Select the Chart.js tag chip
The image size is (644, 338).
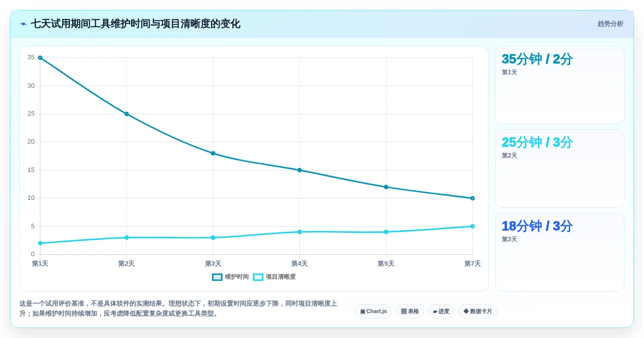pyautogui.click(x=374, y=311)
